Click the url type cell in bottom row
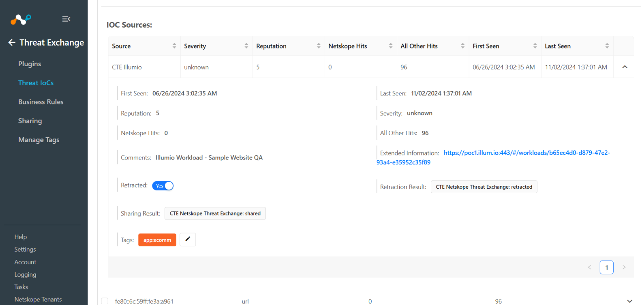The height and width of the screenshot is (305, 644). point(245,301)
